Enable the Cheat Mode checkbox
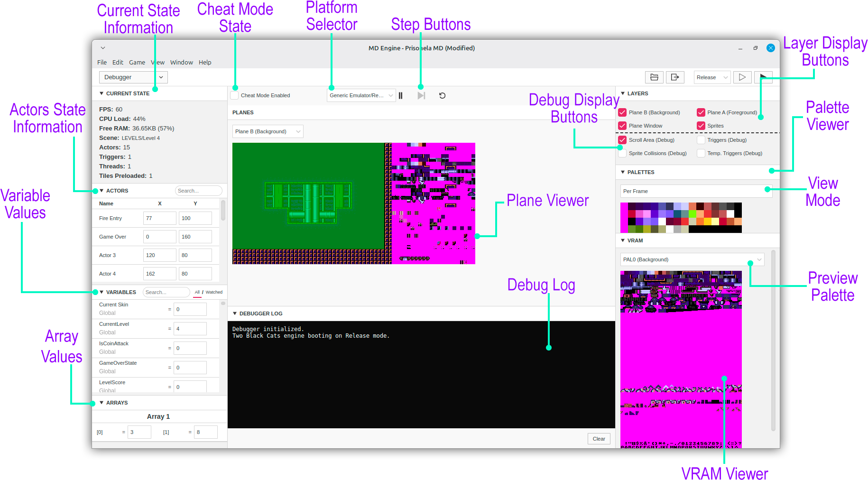The image size is (868, 480). point(235,95)
